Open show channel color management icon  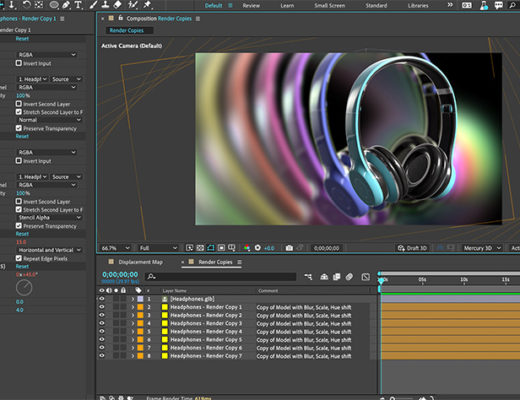pyautogui.click(x=247, y=248)
